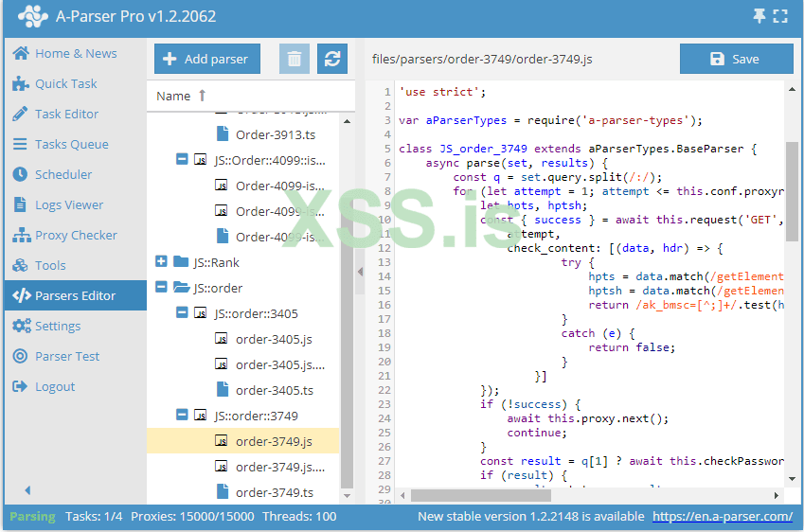Collapse JS::order::3749 node
This screenshot has height=532, width=804.
click(x=182, y=414)
